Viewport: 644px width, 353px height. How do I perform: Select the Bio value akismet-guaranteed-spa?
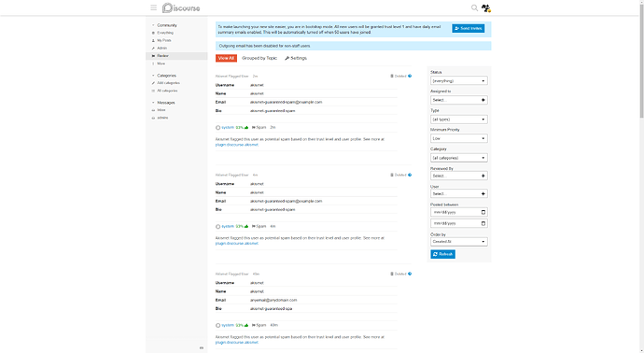pos(271,308)
